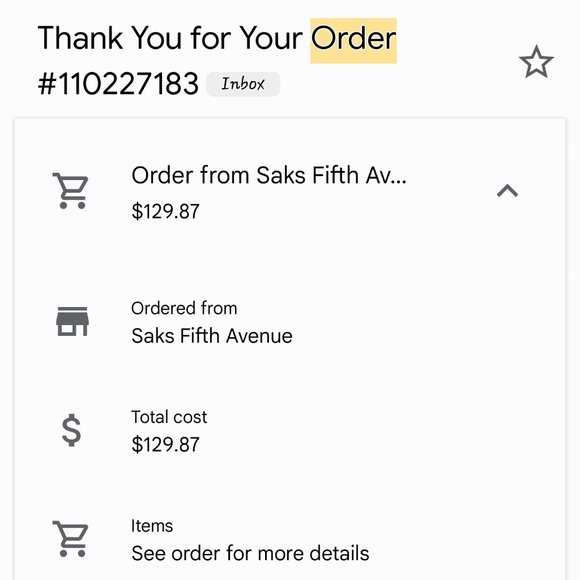Screen dimensions: 580x580
Task: Click the 'Ordered from' label
Action: (x=184, y=308)
